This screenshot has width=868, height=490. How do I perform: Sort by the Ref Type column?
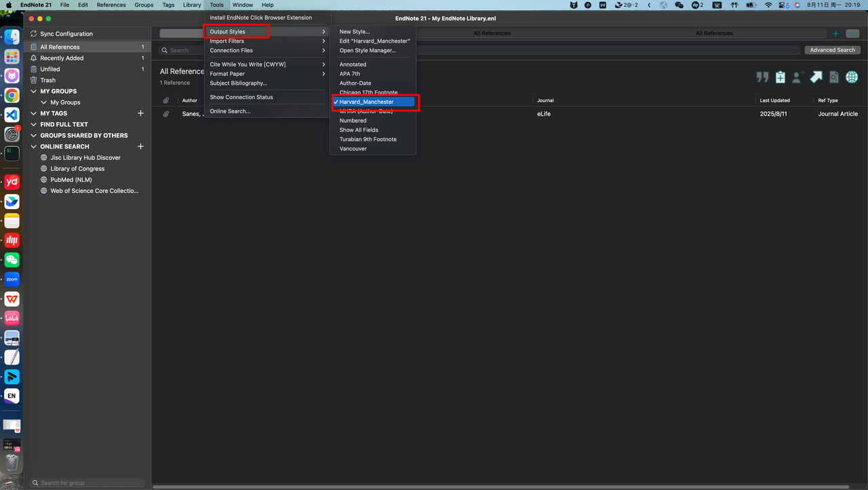[828, 100]
